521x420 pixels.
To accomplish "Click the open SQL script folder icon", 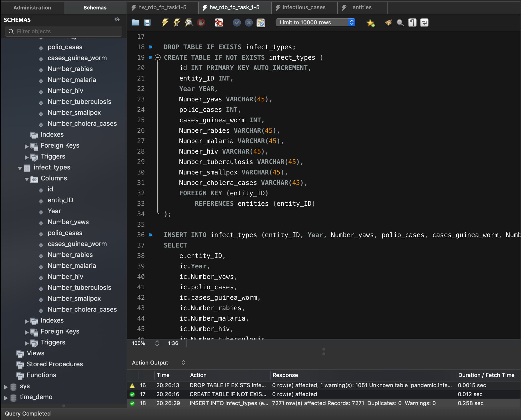I will [135, 23].
